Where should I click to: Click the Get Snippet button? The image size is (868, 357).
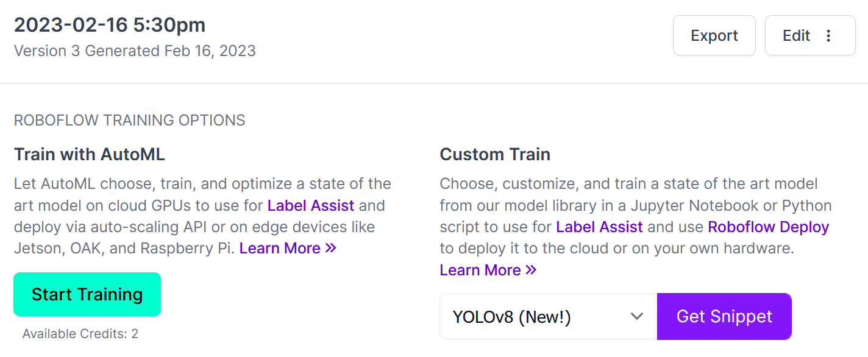click(x=724, y=316)
